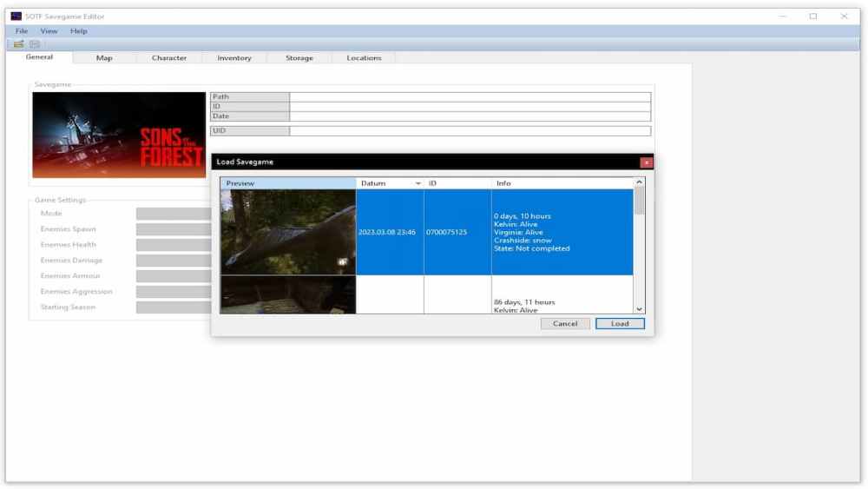Go to the Storage tab
This screenshot has width=868, height=489.
pos(299,58)
